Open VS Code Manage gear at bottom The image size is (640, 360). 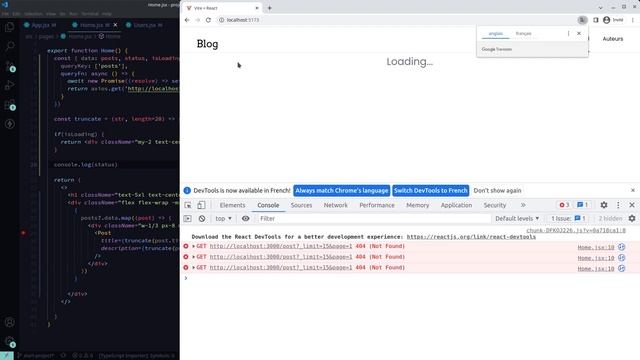(9, 342)
